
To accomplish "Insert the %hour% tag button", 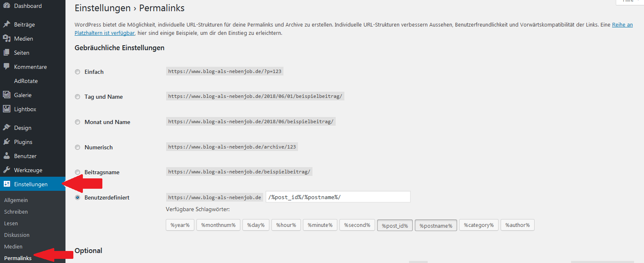I will pos(286,225).
